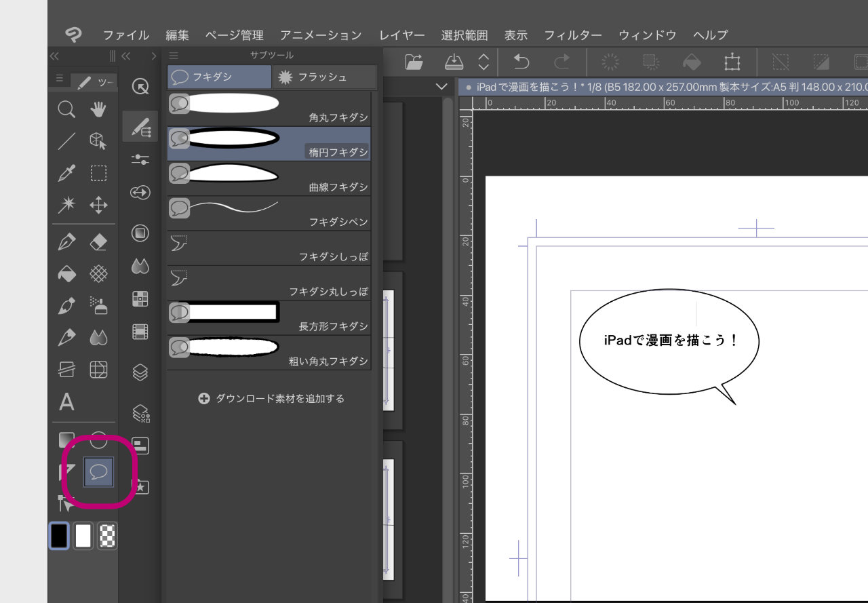This screenshot has height=603, width=868.
Task: Expand the canvas tab dropdown chevron
Action: click(x=442, y=87)
